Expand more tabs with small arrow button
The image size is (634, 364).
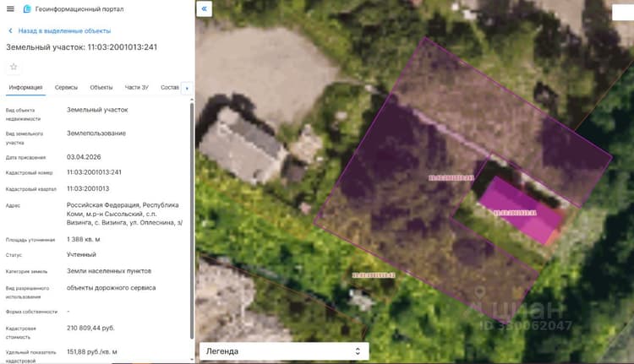187,89
